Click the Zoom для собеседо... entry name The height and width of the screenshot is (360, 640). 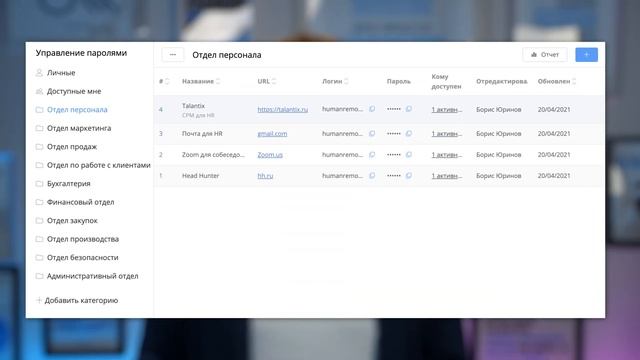point(213,155)
